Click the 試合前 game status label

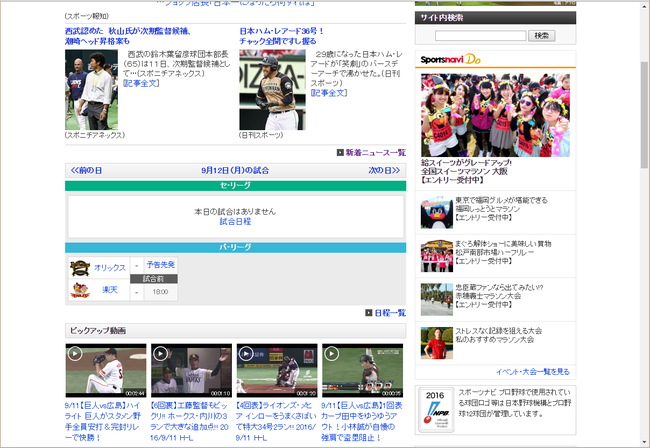click(154, 279)
